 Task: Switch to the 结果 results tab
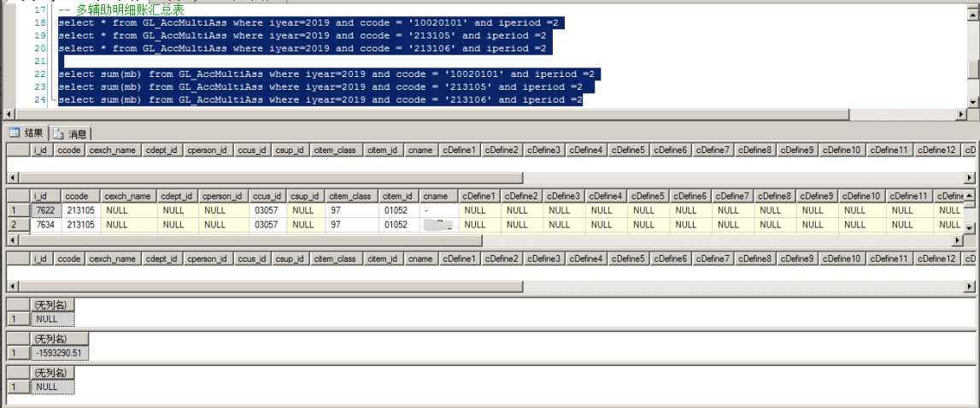(x=26, y=133)
